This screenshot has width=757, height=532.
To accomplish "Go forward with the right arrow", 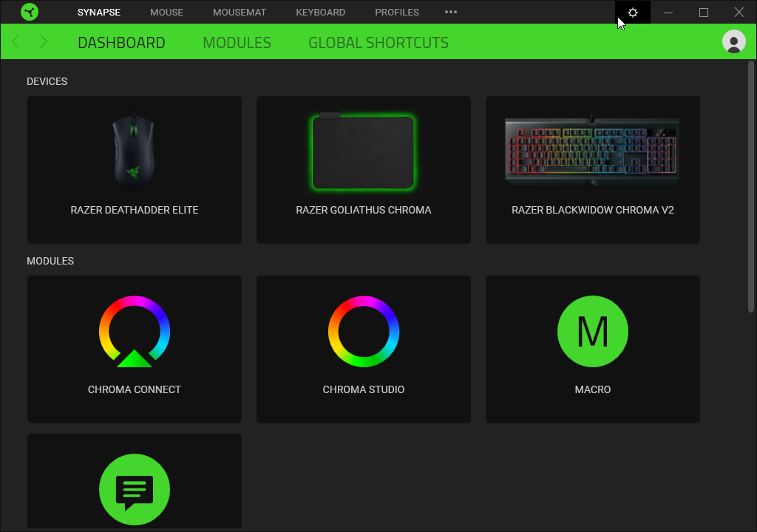I will 44,42.
